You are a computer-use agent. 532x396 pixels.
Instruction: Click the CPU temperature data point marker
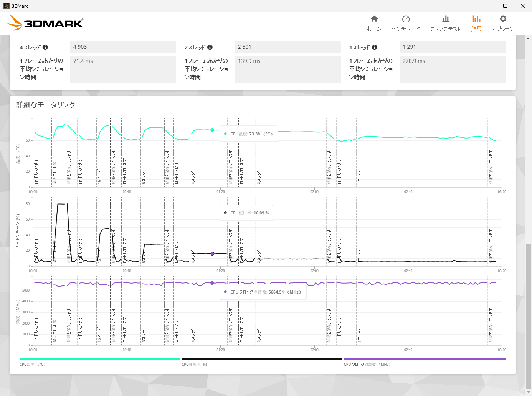212,130
